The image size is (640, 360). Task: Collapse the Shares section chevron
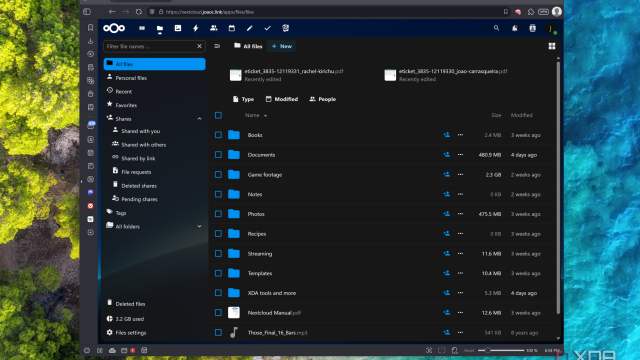(199, 119)
